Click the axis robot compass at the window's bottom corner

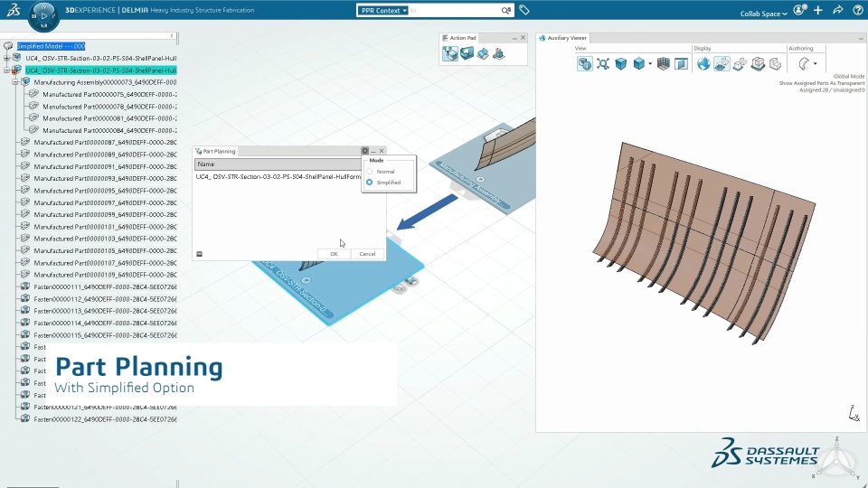(837, 459)
